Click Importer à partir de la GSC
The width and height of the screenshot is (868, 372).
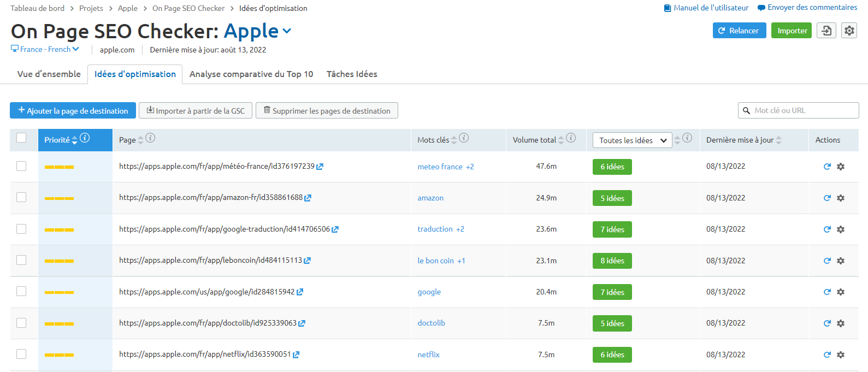tap(196, 110)
